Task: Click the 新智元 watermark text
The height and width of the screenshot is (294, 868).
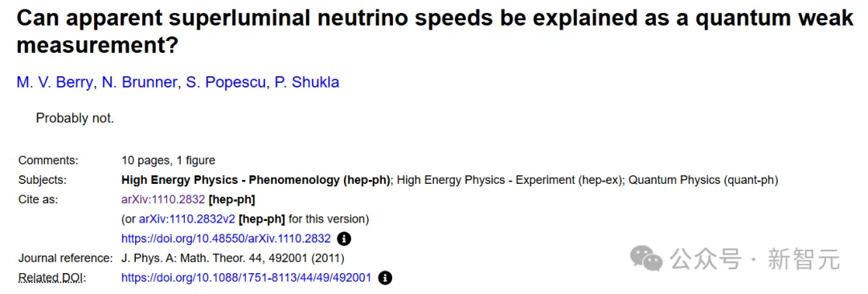Action: pos(803,259)
